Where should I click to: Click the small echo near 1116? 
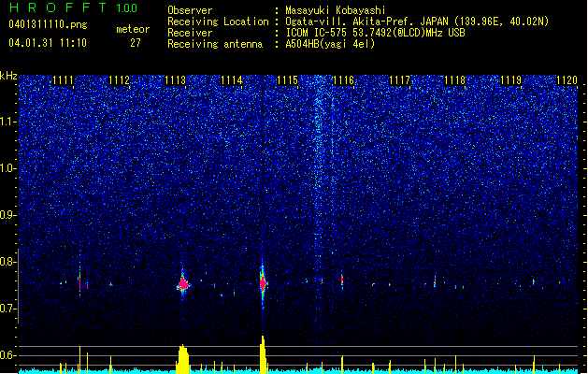342,280
